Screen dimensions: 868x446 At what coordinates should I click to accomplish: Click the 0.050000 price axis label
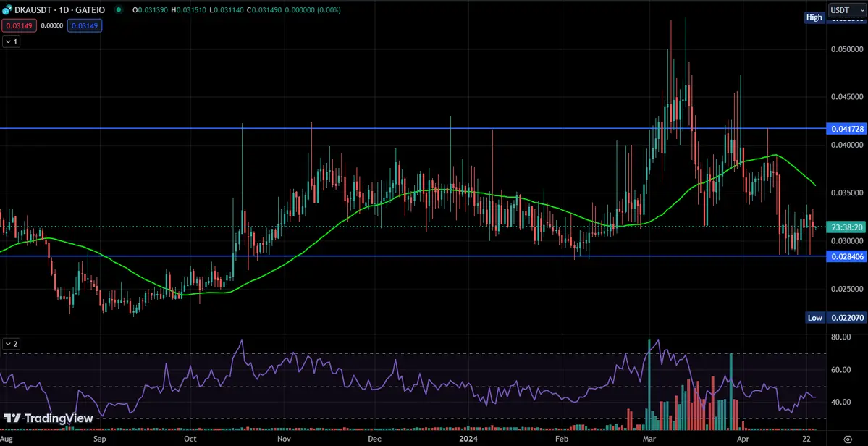click(x=846, y=49)
